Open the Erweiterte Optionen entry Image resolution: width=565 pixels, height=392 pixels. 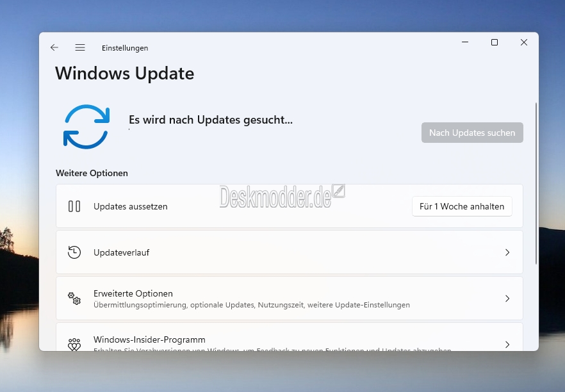[x=290, y=298]
